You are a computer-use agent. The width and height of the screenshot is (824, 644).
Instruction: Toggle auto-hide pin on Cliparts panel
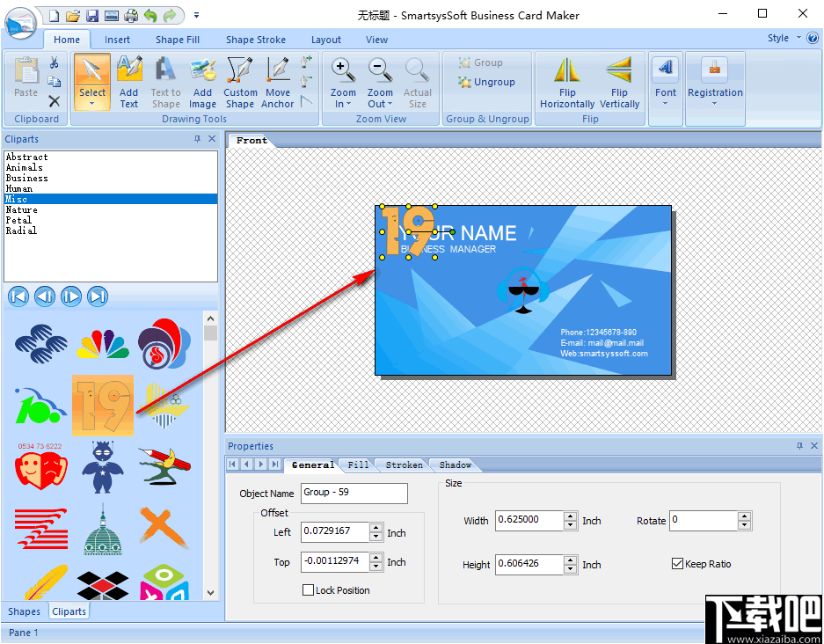198,138
